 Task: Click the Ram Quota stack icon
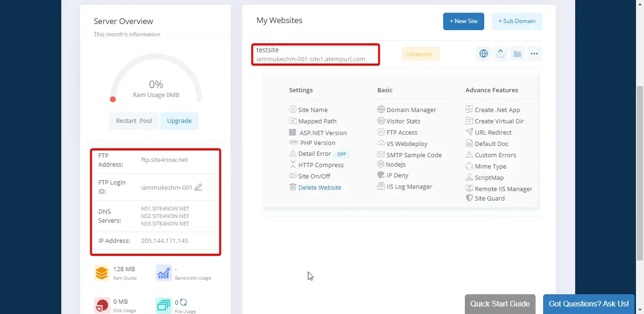point(101,273)
